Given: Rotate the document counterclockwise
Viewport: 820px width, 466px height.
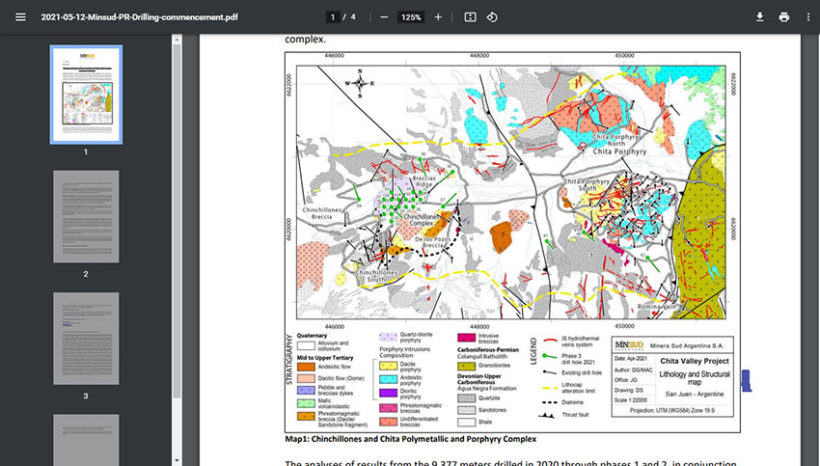Looking at the screenshot, I should click(x=492, y=17).
